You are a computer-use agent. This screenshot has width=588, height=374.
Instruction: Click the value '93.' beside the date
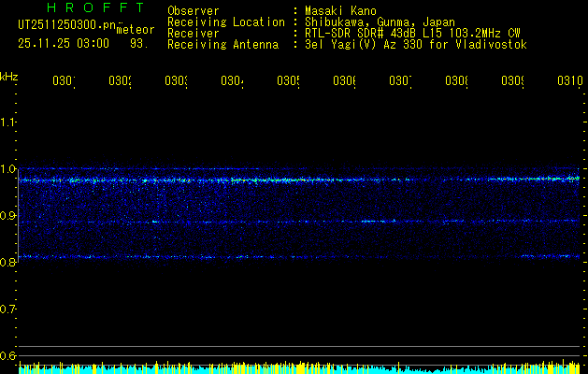pos(139,44)
